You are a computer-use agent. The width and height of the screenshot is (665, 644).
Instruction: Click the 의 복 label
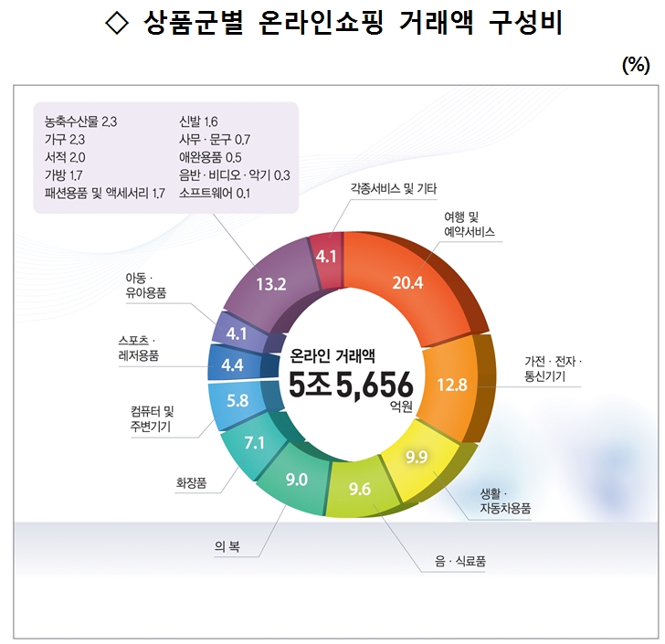[227, 546]
